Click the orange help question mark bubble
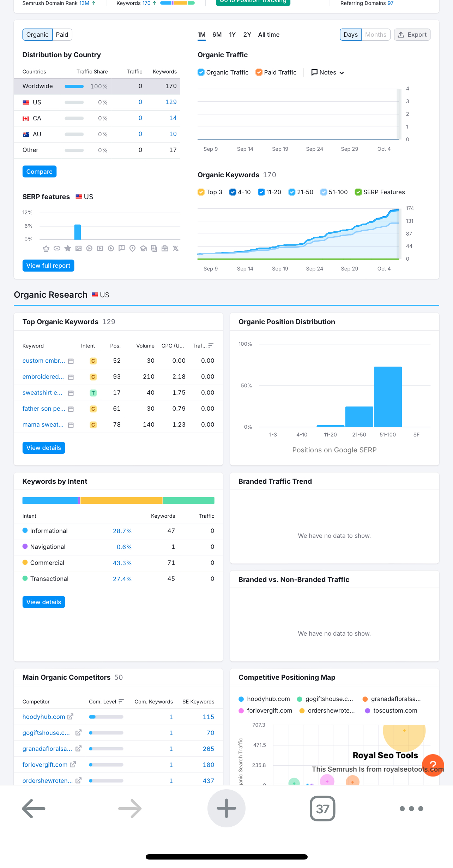Image resolution: width=453 pixels, height=868 pixels. (433, 765)
